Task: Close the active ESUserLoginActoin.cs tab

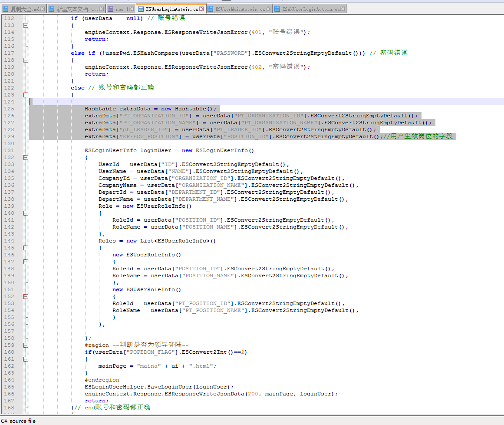Action: tap(201, 9)
